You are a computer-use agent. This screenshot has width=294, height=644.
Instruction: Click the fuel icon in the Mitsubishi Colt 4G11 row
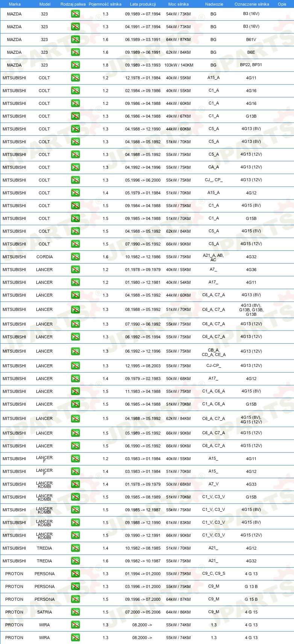click(x=76, y=78)
